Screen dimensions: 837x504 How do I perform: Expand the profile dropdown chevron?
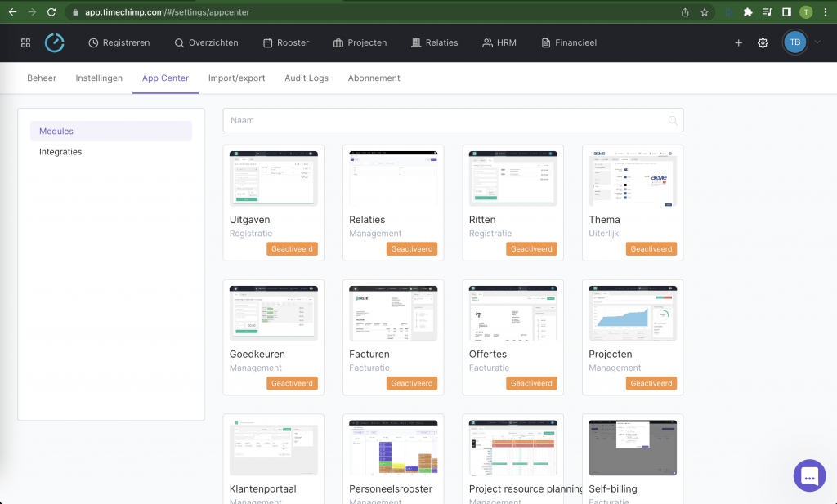click(815, 42)
